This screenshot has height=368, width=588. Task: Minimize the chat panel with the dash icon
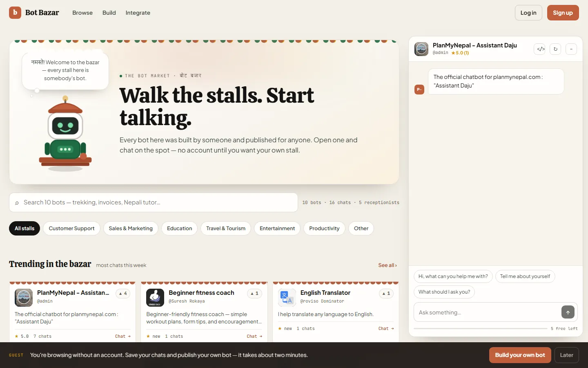(571, 49)
